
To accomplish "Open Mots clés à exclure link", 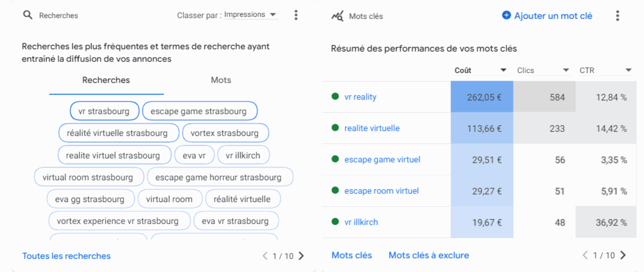I will [x=429, y=255].
